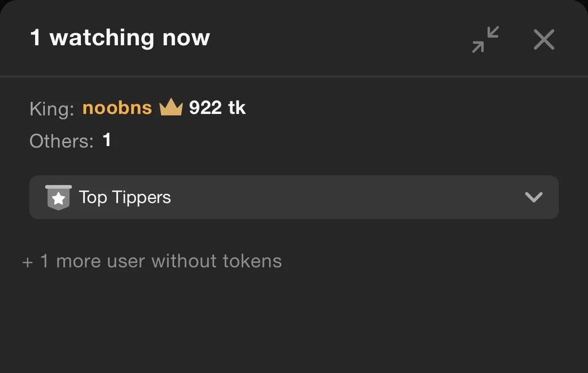This screenshot has width=588, height=373.
Task: Close the watching now panel
Action: pyautogui.click(x=544, y=39)
